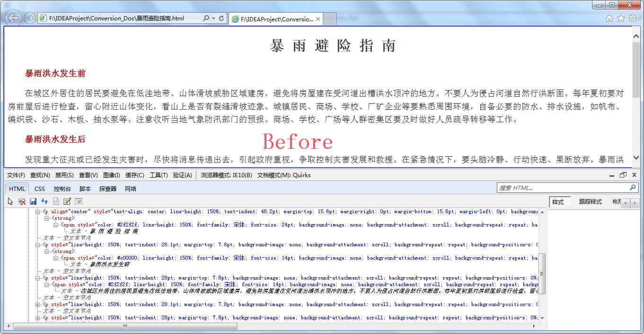Collapse the <p align="center"> node
644x334 pixels.
click(38, 212)
